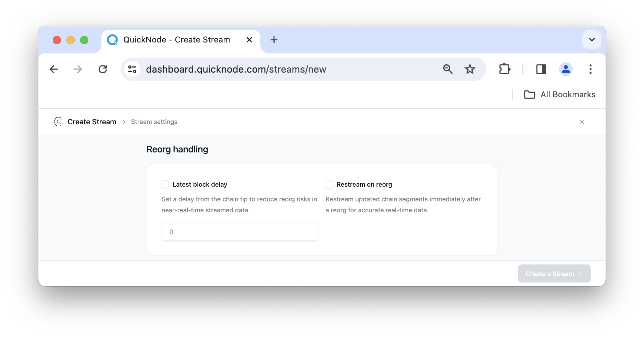
Task: Toggle the browser side panel icon
Action: pos(541,69)
